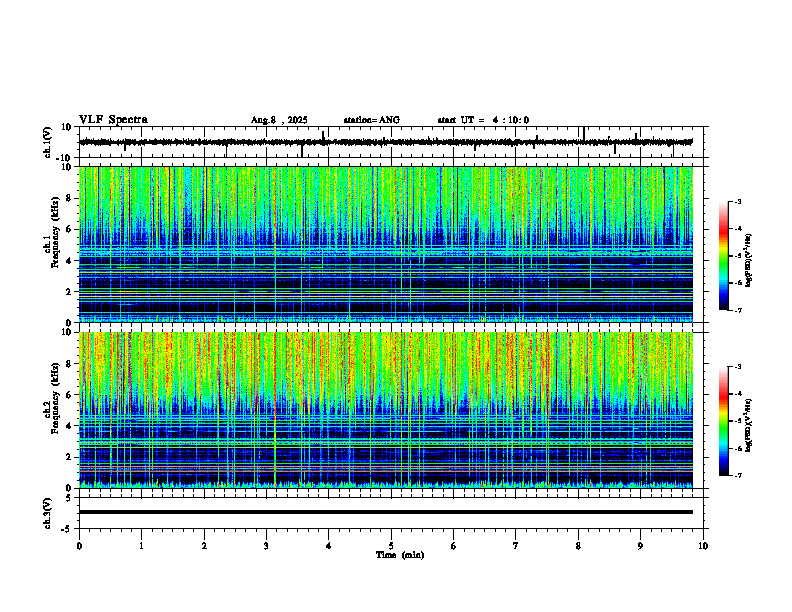Screen dimensions: 792x612
Task: Click the "Time (min)" axis label
Action: pos(400,555)
